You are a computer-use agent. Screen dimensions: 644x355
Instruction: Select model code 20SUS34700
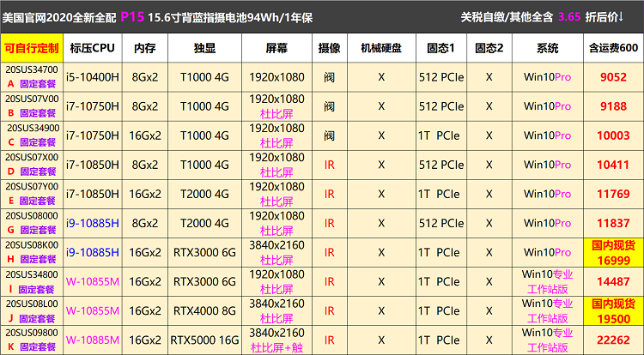(x=32, y=69)
